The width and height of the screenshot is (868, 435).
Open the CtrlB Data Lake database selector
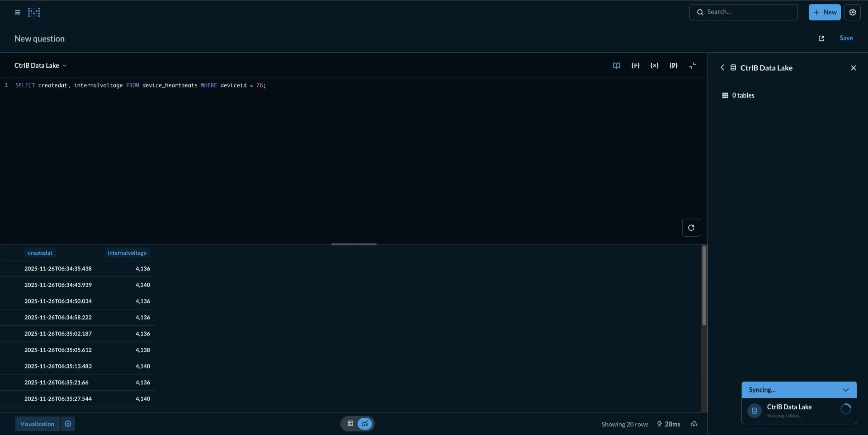click(x=40, y=65)
